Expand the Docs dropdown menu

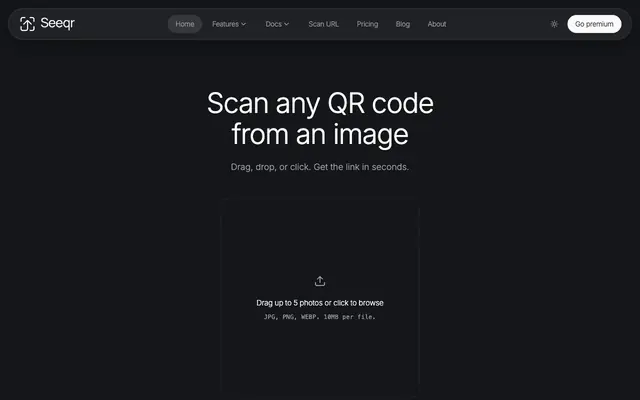[277, 24]
